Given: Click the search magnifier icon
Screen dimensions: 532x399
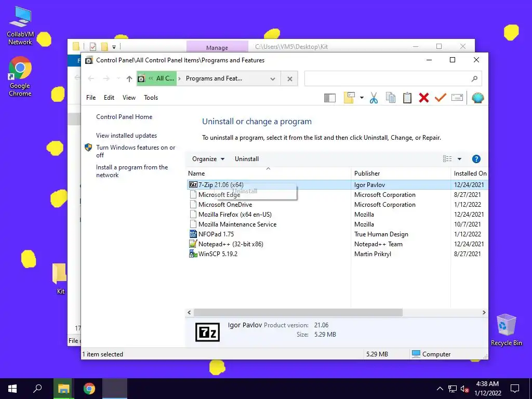Looking at the screenshot, I should pos(474,79).
